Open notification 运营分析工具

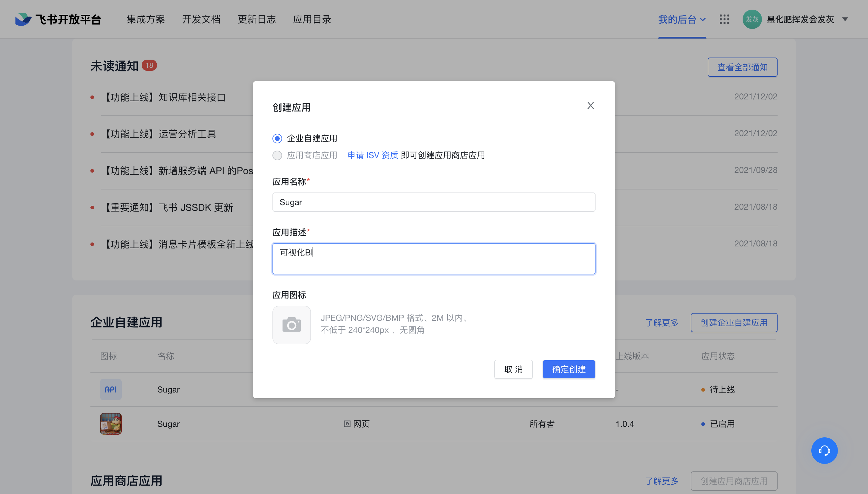pyautogui.click(x=159, y=134)
